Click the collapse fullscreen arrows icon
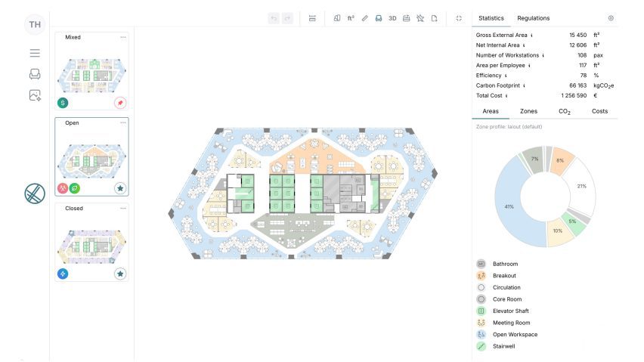644x362 pixels. [x=459, y=18]
